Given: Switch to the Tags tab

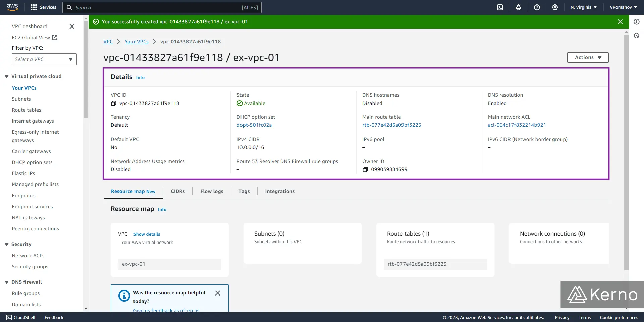Looking at the screenshot, I should [244, 191].
